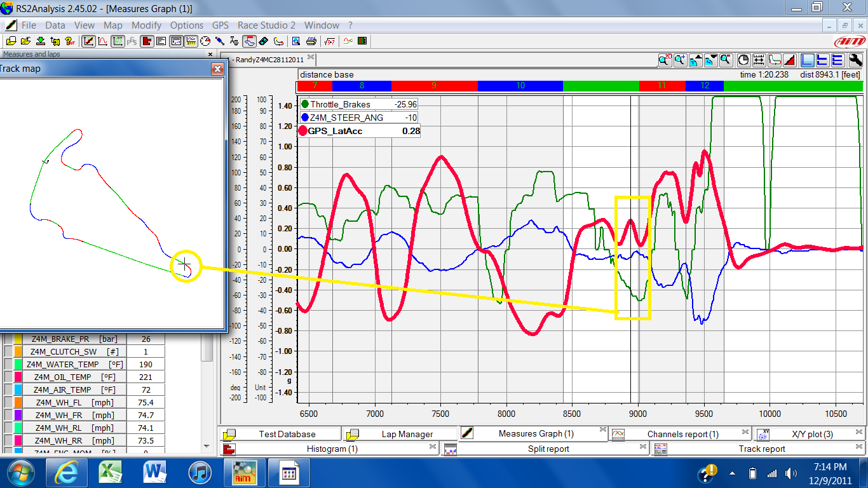Select the Z4M_STEER_ANG legend entry
Screen dimensions: 868x488
pyautogui.click(x=359, y=118)
